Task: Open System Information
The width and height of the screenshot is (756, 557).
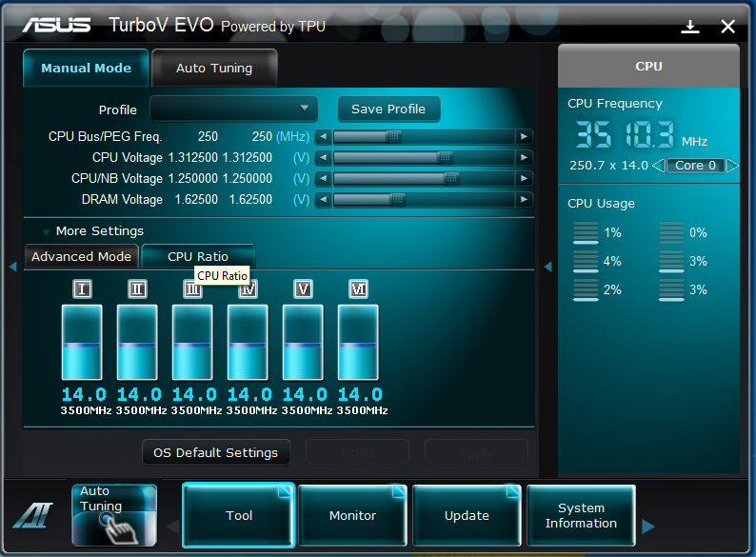Action: [581, 515]
